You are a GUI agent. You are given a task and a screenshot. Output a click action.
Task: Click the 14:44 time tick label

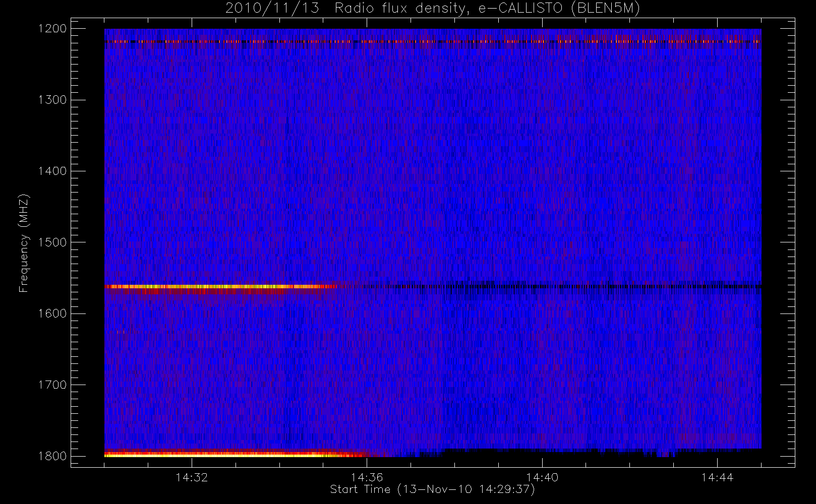point(717,477)
